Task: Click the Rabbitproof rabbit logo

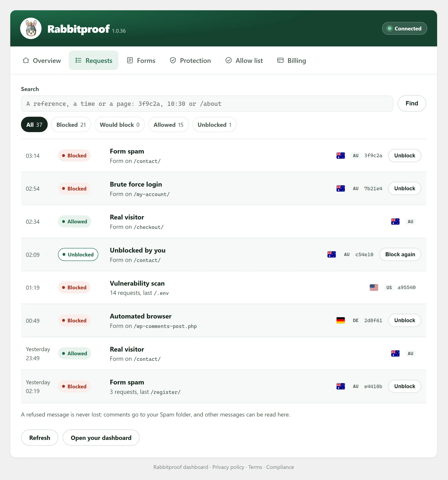Action: 31,29
